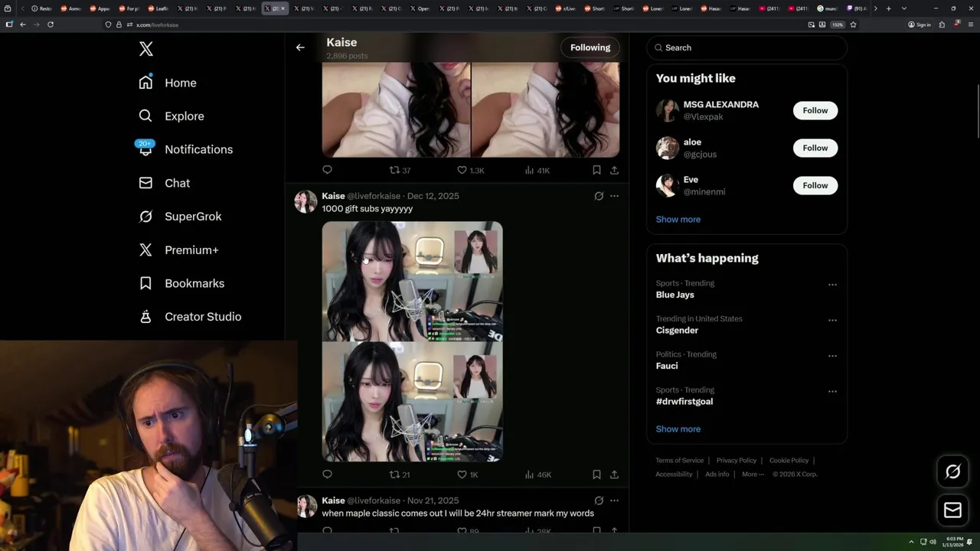Share the top post with 41K views

(614, 170)
